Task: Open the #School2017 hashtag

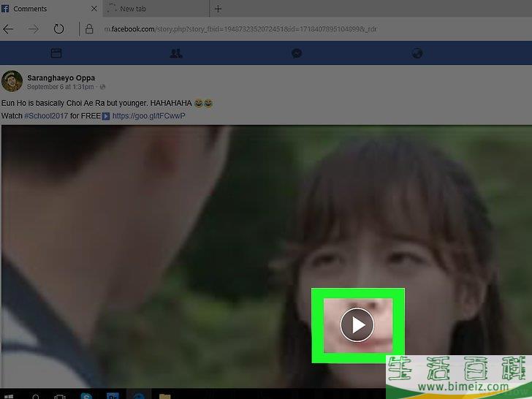Action: coord(46,115)
